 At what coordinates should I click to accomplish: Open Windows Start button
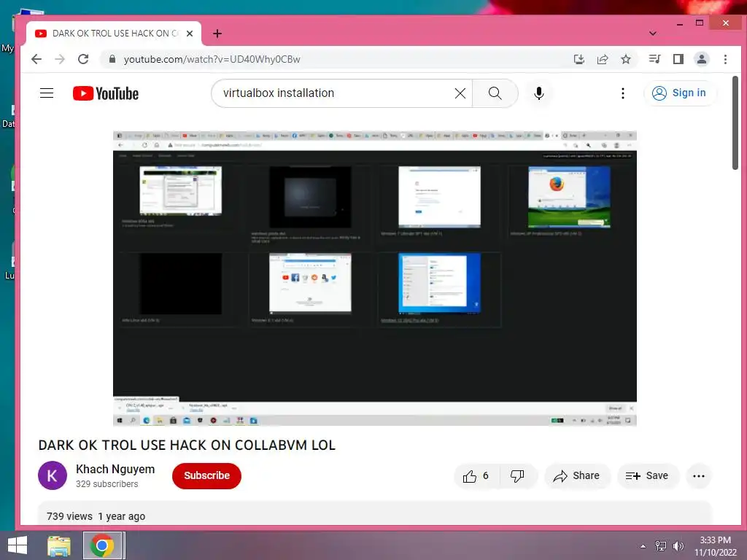click(18, 545)
